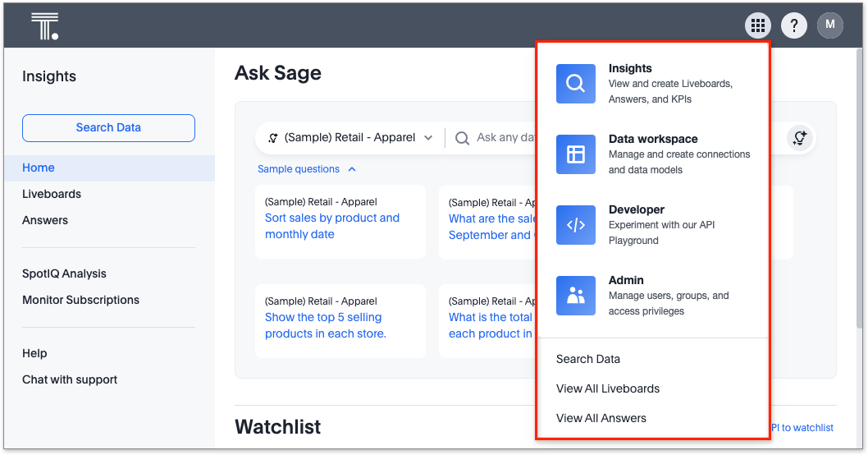Click the AI sparkle lightbulb icon
The width and height of the screenshot is (868, 455).
point(799,138)
